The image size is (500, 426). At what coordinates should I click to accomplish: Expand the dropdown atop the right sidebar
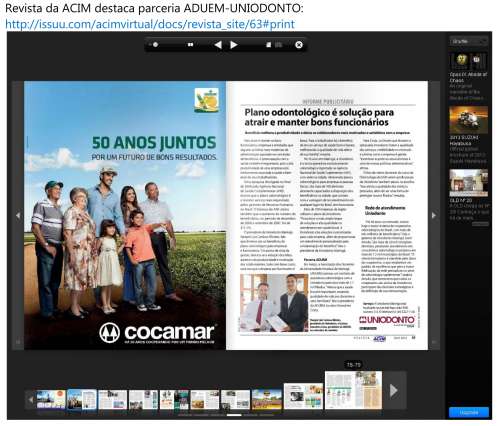pos(469,41)
